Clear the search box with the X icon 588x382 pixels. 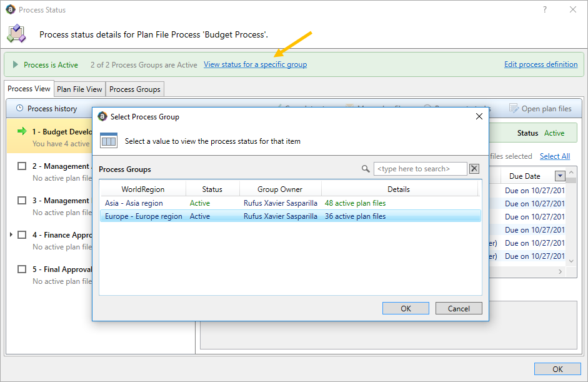pos(474,169)
